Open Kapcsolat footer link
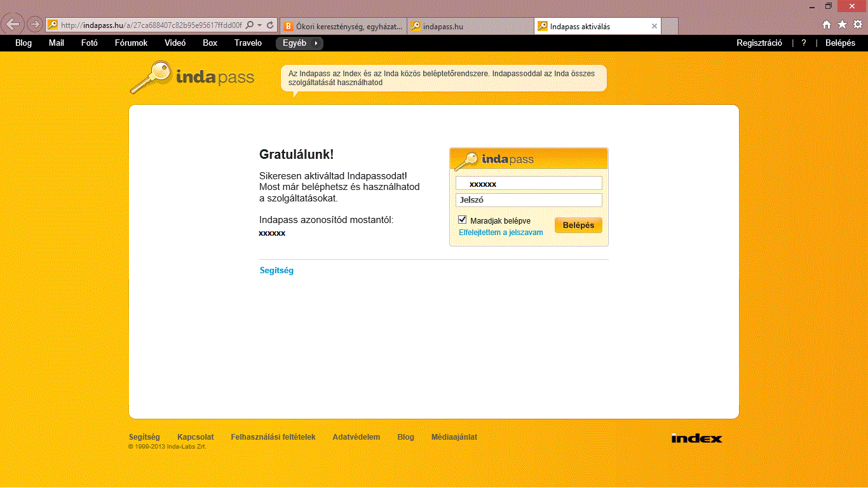 [x=196, y=437]
